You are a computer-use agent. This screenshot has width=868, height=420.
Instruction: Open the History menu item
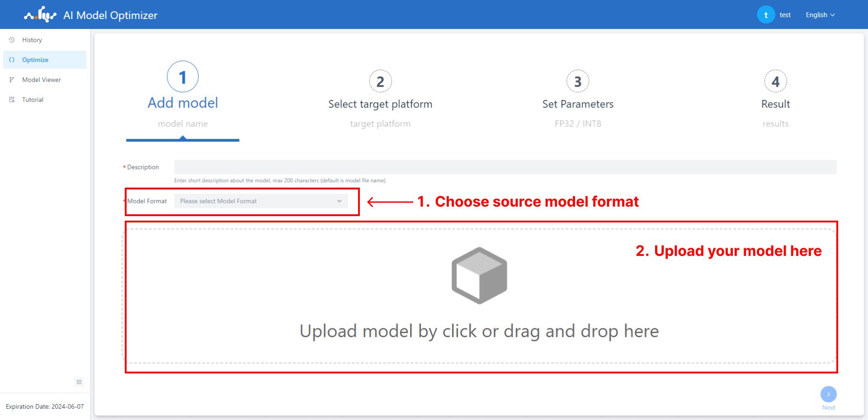[32, 40]
